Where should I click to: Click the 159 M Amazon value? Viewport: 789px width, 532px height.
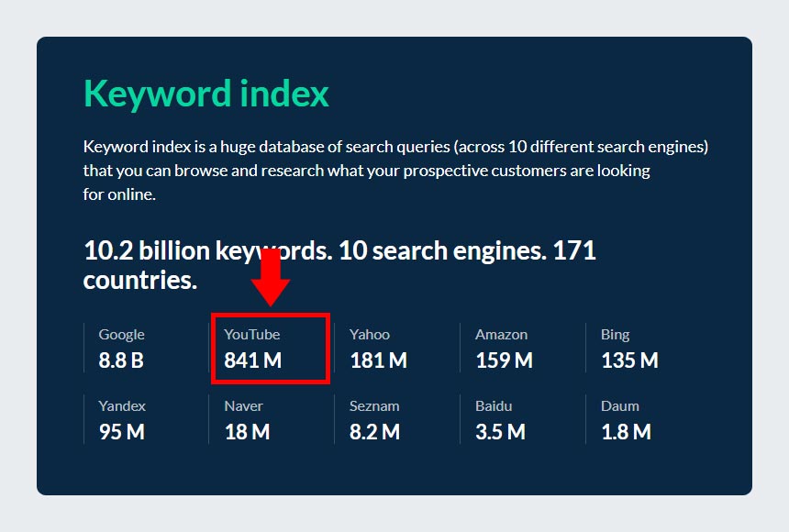pos(504,360)
